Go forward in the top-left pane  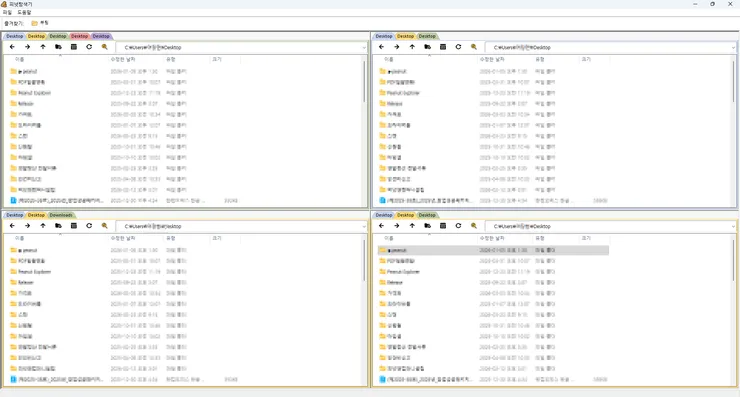pos(27,47)
